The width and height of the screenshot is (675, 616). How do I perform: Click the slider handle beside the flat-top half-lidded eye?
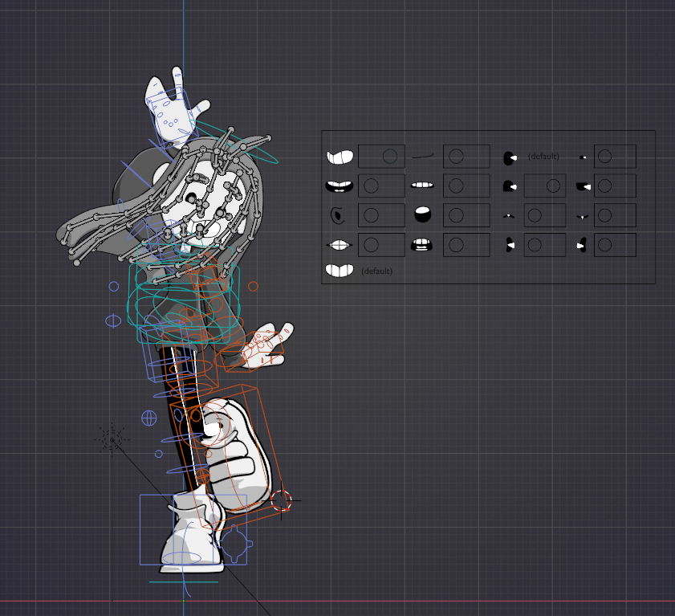605,186
